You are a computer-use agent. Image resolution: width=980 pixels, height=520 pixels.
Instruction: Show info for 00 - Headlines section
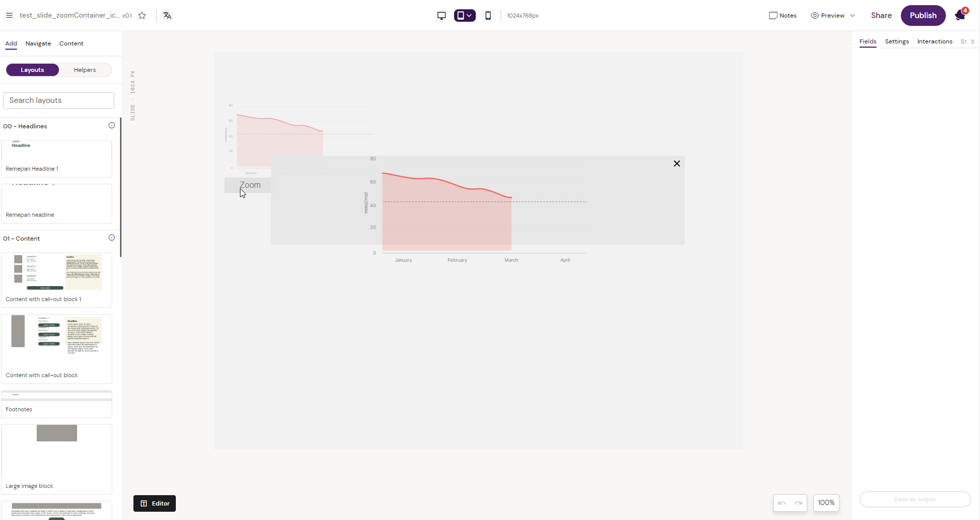pos(112,126)
